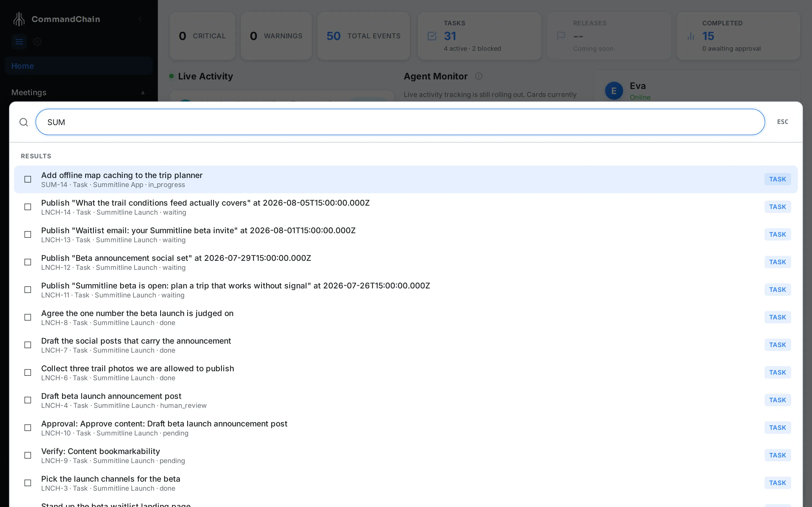Collapse the sidebar with the chevron
Screen dimensions: 812x507
click(140, 19)
